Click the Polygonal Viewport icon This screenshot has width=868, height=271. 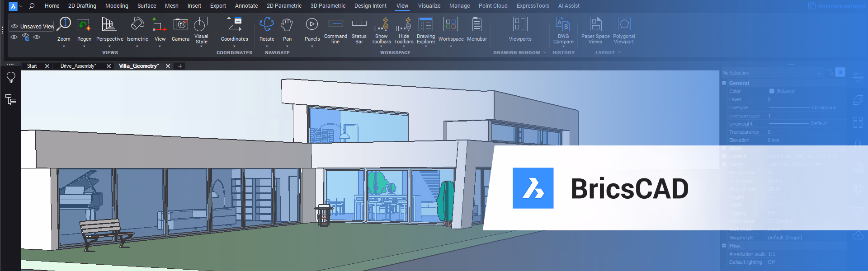(624, 25)
